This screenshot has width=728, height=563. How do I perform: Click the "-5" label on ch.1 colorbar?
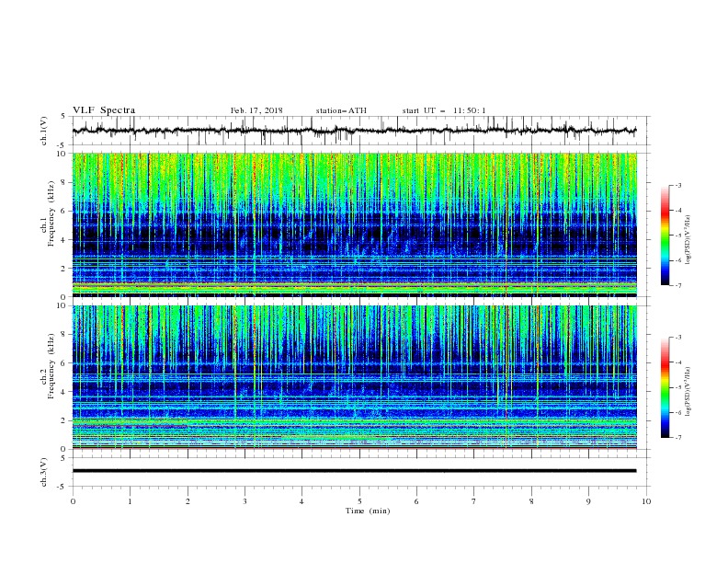pos(677,236)
